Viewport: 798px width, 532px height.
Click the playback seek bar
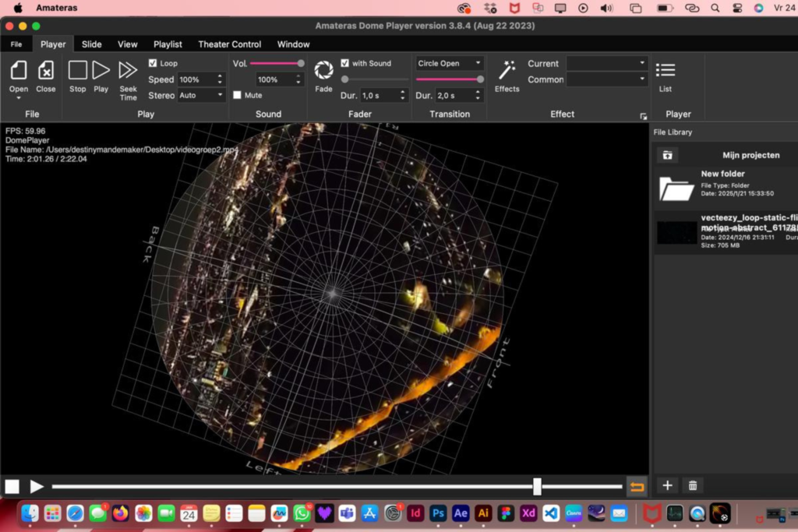337,487
